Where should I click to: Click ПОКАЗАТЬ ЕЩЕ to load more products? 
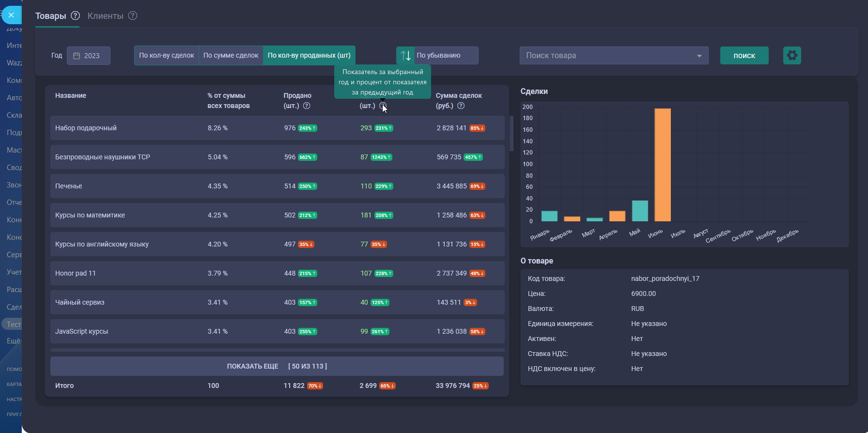277,366
